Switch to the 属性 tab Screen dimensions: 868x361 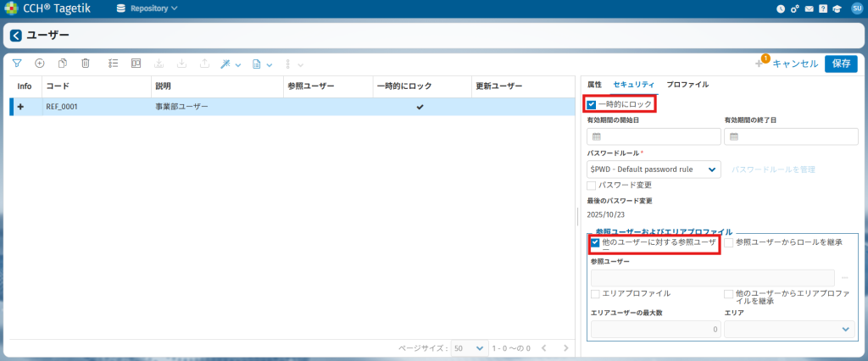pos(594,85)
